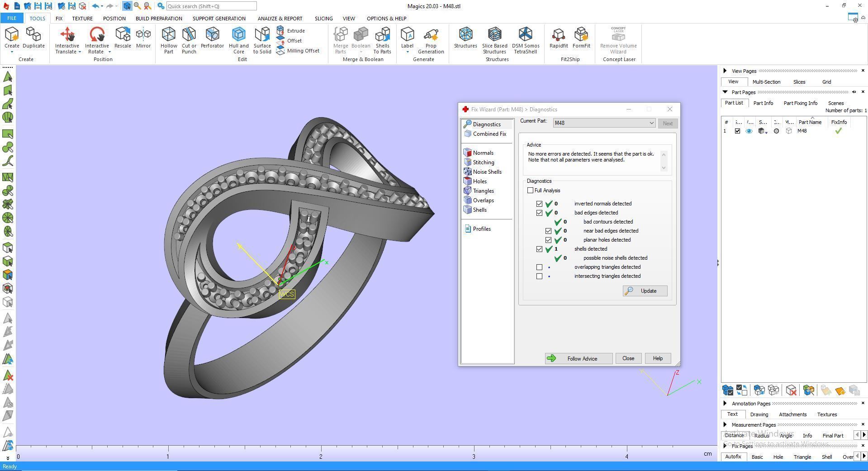Collapse the Part Pages panel
This screenshot has height=471, width=868.
point(725,92)
